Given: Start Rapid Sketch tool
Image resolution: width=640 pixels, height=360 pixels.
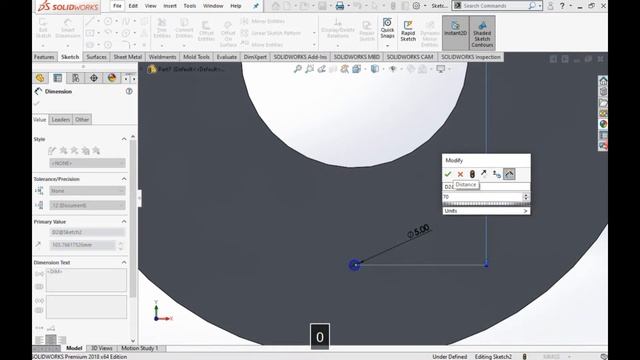Looking at the screenshot, I should [408, 31].
